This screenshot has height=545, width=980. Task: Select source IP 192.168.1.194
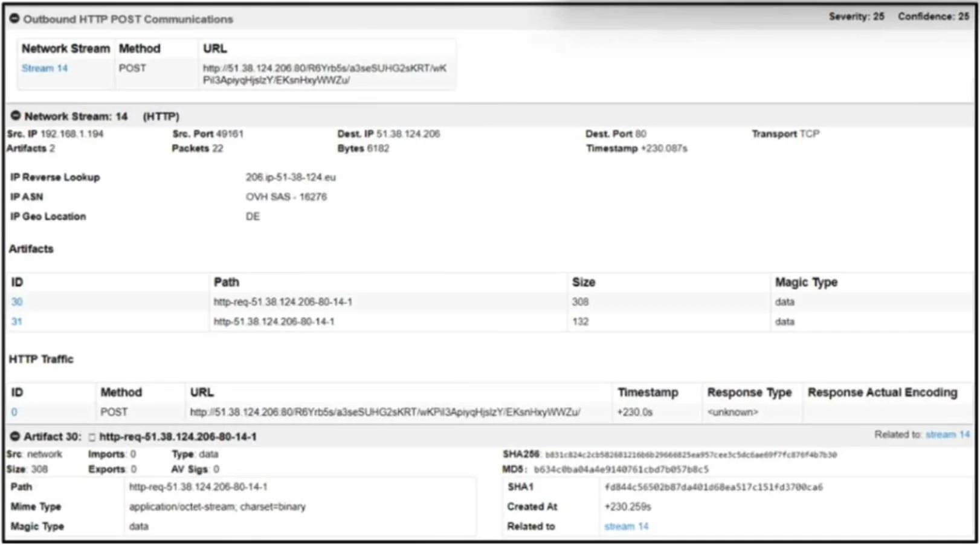click(x=72, y=134)
